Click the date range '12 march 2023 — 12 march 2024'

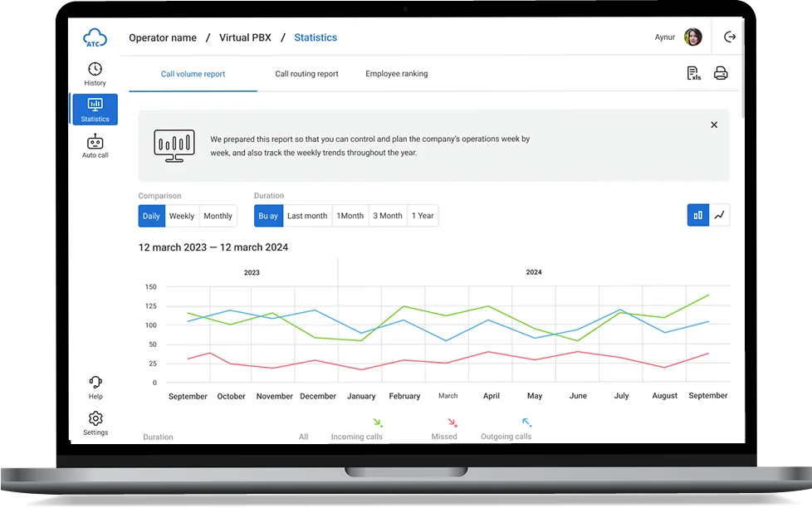(213, 247)
